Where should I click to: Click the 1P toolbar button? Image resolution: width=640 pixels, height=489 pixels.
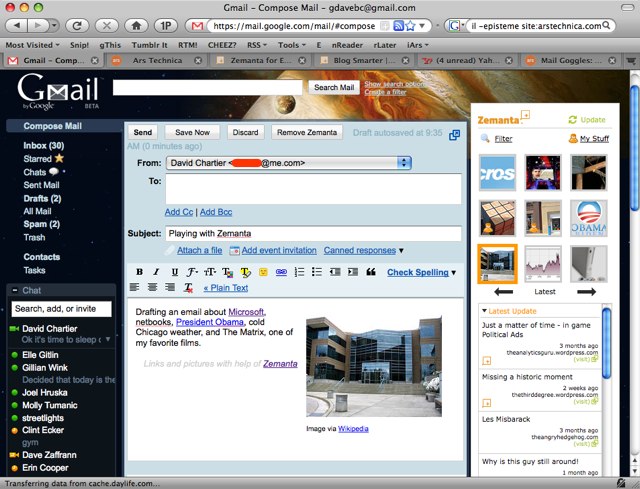tap(166, 26)
